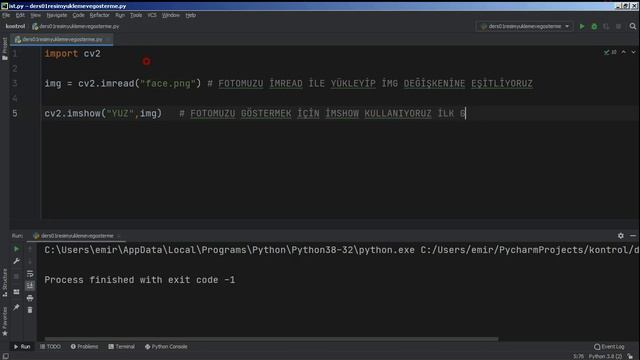
Task: Open the Event Log from the status bar
Action: [x=609, y=347]
